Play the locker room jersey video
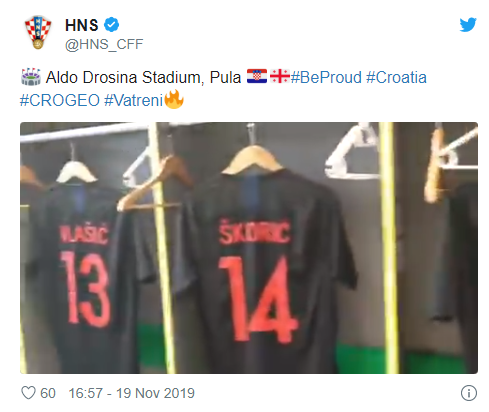Viewport: 489px width, 412px height. (249, 248)
